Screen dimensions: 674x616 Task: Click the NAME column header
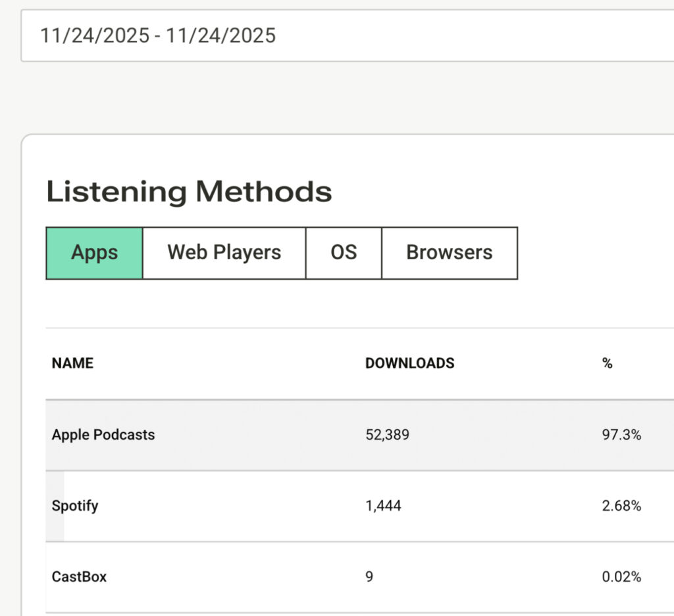coord(72,363)
